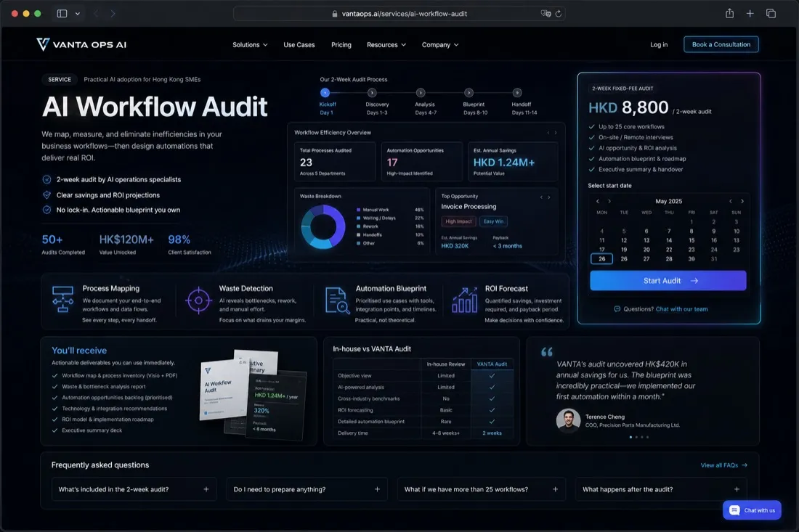Reload the page with the refresh icon

click(559, 14)
